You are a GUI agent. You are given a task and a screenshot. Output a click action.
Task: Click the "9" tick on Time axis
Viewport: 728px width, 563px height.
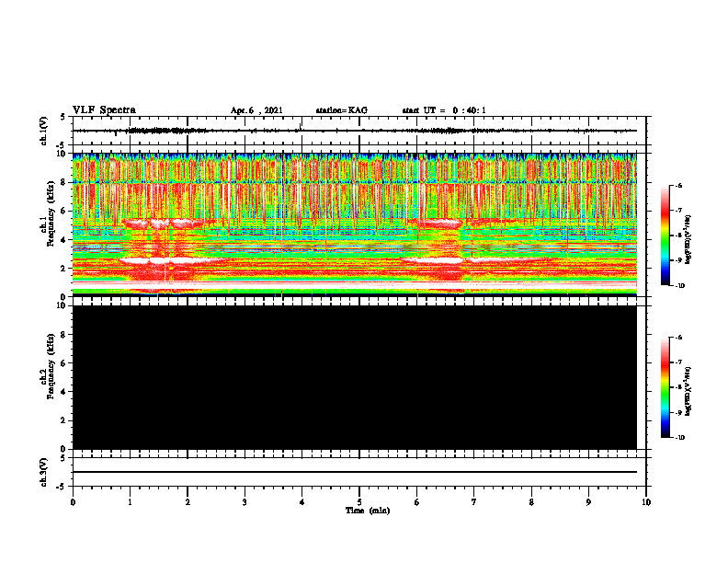click(588, 502)
